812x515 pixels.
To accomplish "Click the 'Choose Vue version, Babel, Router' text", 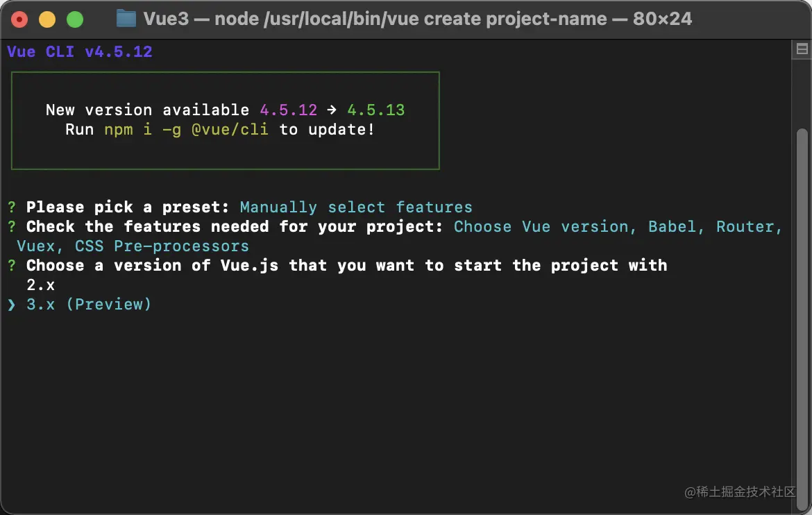I will (618, 227).
